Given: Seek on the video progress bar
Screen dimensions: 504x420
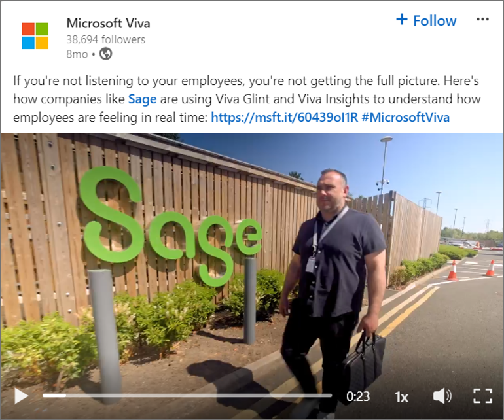Looking at the screenshot, I should pyautogui.click(x=187, y=396).
